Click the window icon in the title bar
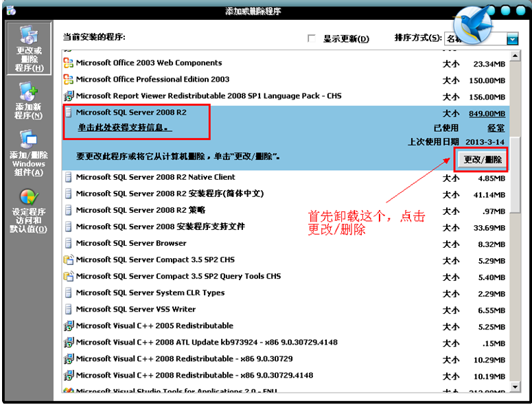 click(11, 11)
